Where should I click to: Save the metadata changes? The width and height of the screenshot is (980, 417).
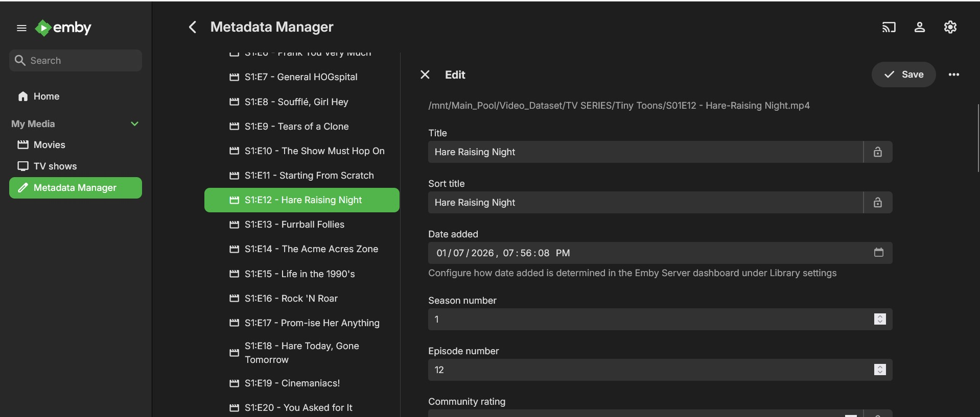click(903, 75)
